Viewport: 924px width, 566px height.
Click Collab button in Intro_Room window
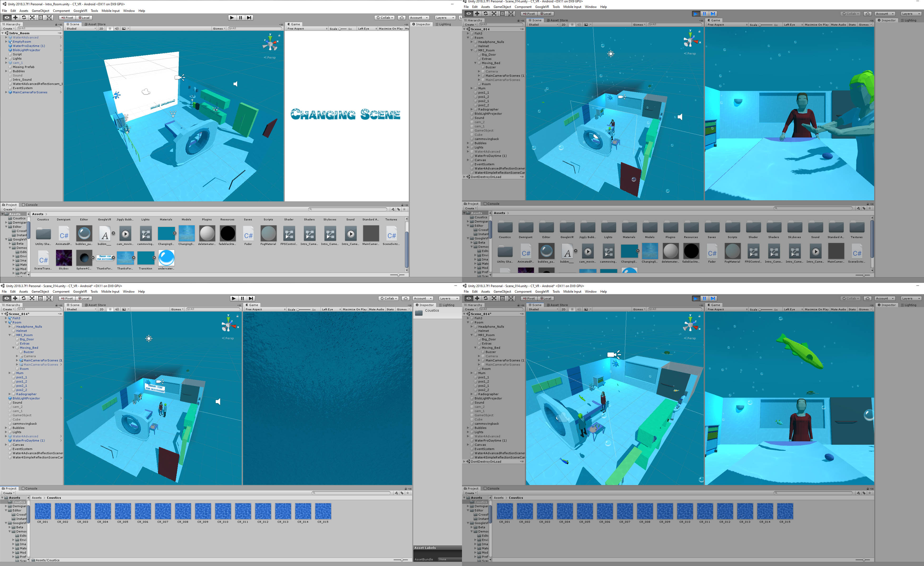tap(385, 18)
